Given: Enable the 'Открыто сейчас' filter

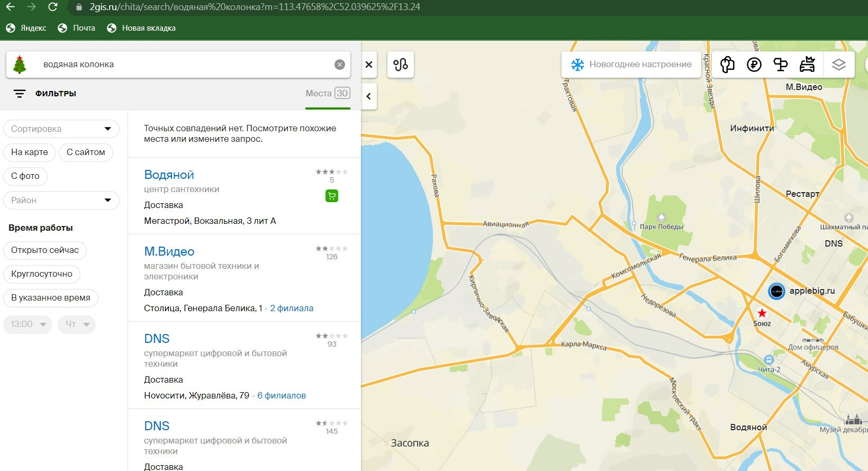Looking at the screenshot, I should click(x=45, y=250).
